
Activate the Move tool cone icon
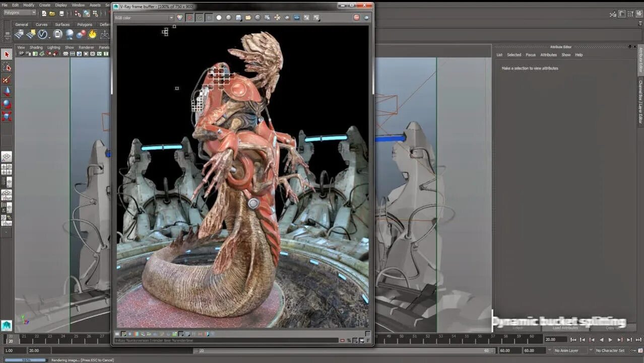point(7,92)
